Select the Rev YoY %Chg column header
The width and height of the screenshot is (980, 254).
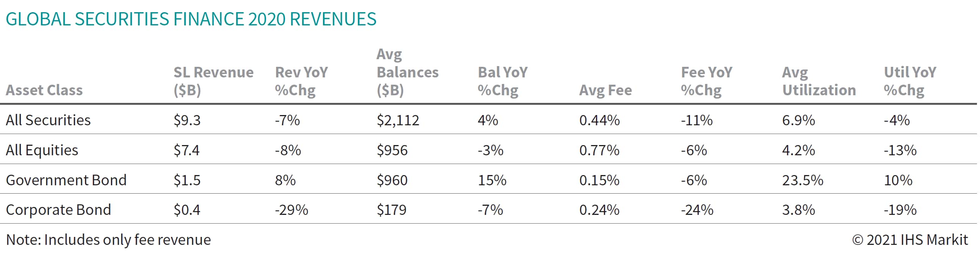[301, 81]
